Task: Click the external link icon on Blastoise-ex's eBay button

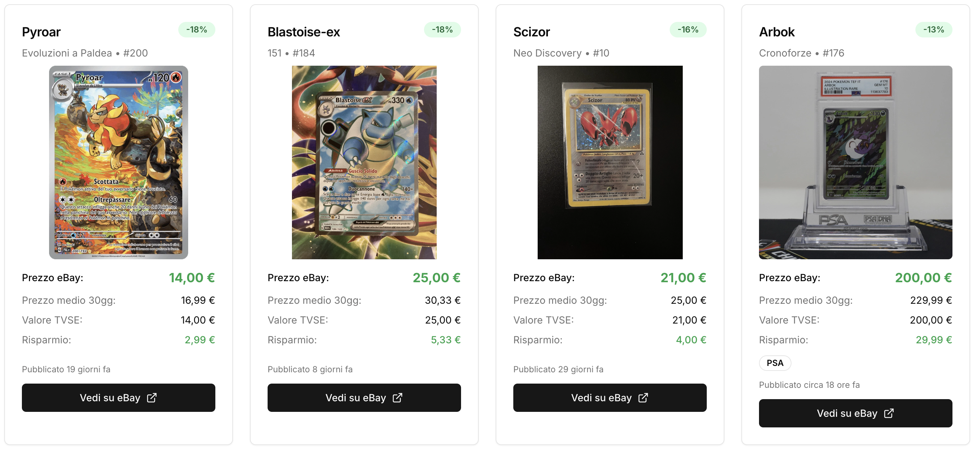Action: point(397,397)
